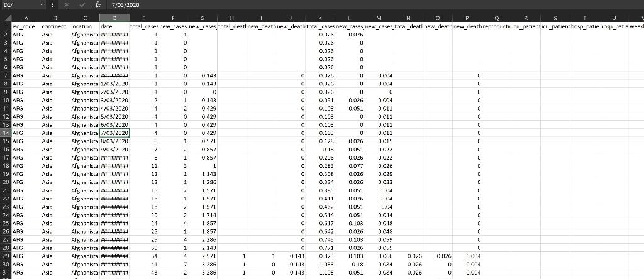Image resolution: width=644 pixels, height=279 pixels.
Task: Click Afghanistan cell in row 20
Action: point(85,182)
